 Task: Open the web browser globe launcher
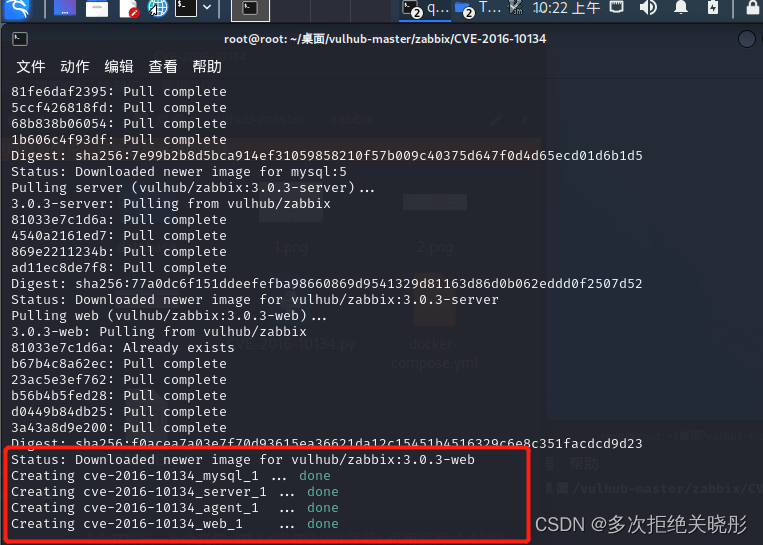[158, 8]
